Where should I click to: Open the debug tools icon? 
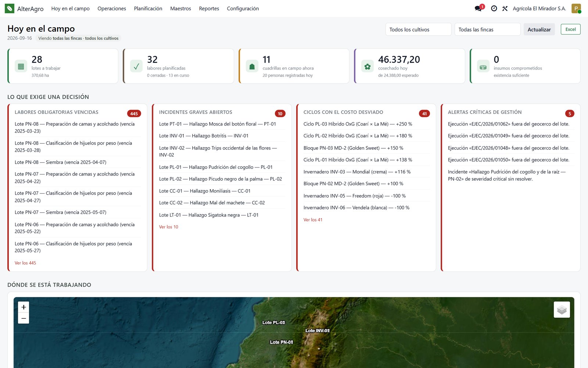pyautogui.click(x=505, y=8)
